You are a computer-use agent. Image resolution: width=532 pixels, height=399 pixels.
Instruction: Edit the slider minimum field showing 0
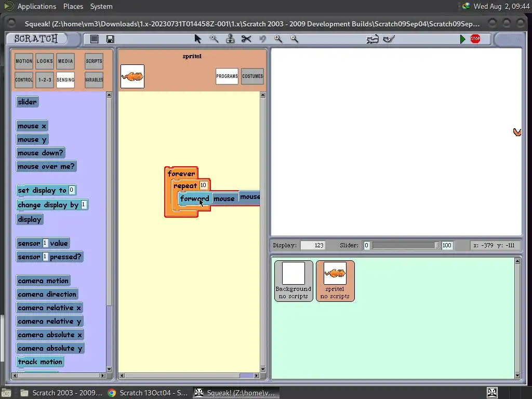pyautogui.click(x=366, y=245)
